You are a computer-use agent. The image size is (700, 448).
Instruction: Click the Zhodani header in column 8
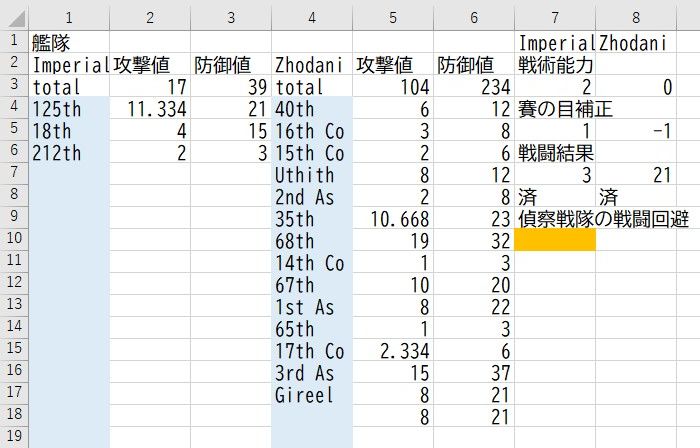pyautogui.click(x=636, y=42)
